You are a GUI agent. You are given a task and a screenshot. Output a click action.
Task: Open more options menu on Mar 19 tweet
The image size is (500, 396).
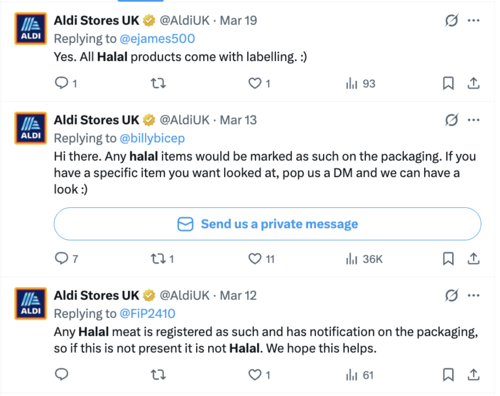coord(473,20)
